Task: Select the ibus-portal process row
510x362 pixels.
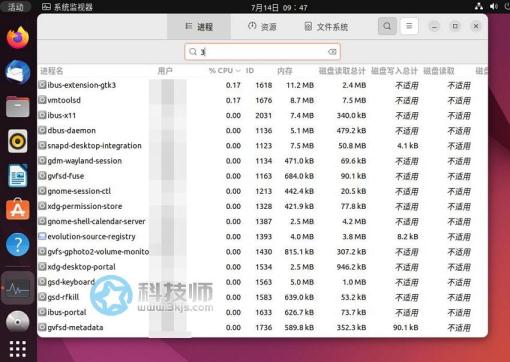Action: [x=262, y=312]
